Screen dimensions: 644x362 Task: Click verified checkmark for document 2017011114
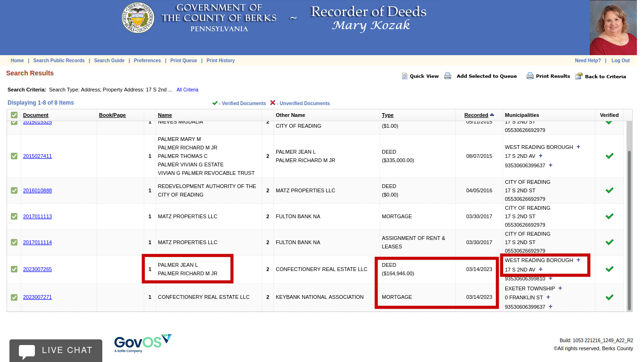609,242
